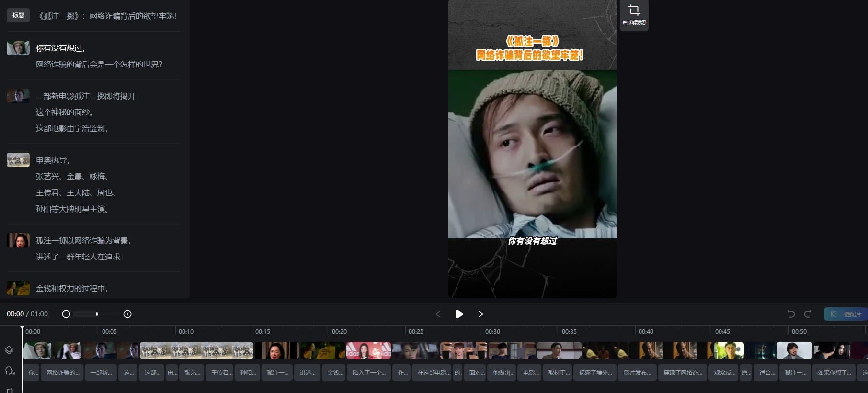This screenshot has width=868, height=393.
Task: Click the 00:10 mark on timeline ruler
Action: point(186,331)
